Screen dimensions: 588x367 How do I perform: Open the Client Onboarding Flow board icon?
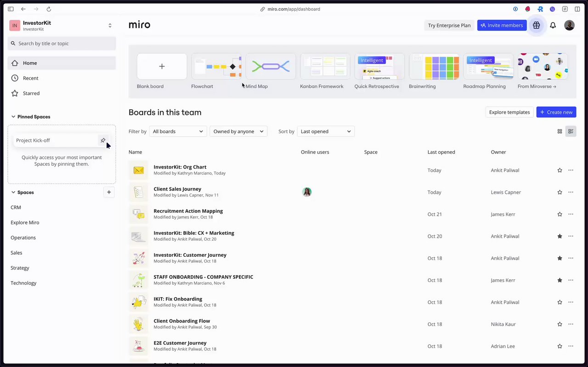(x=138, y=324)
